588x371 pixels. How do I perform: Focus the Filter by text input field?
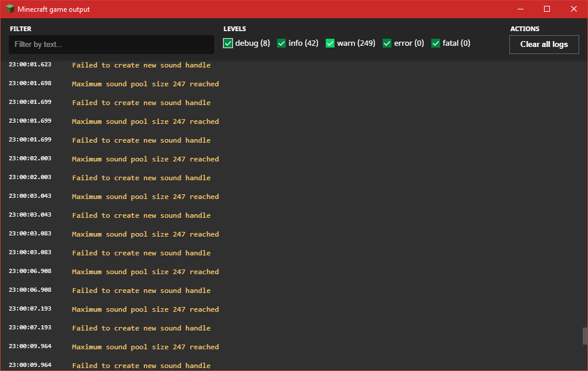click(x=111, y=45)
